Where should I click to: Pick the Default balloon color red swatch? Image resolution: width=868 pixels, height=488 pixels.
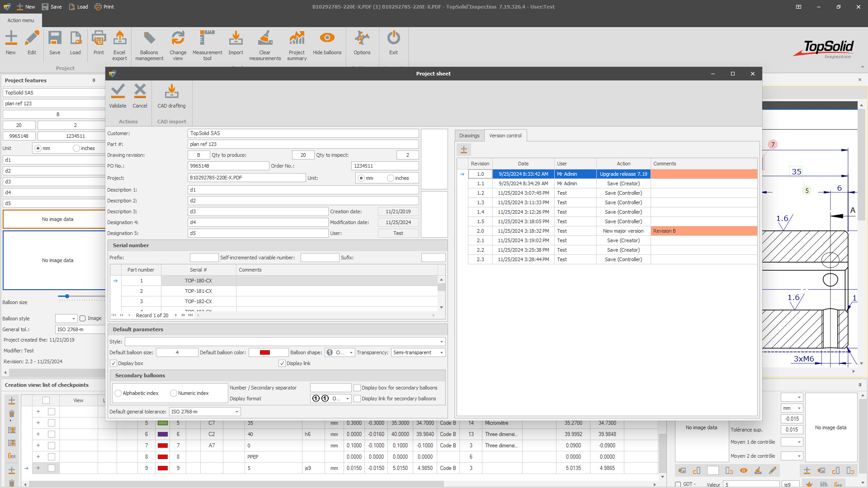point(265,352)
